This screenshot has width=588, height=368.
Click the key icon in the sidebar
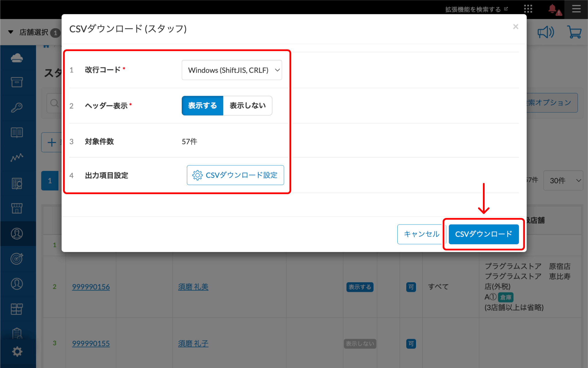pyautogui.click(x=17, y=107)
